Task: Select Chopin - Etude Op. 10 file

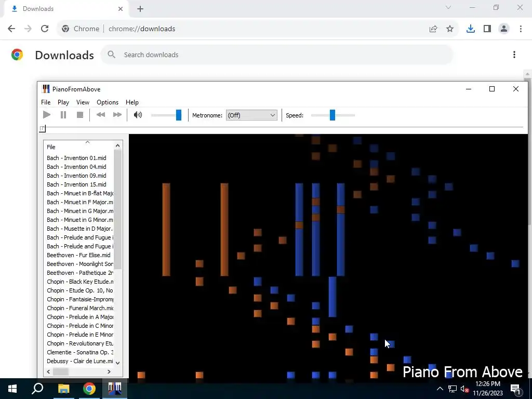Action: [x=79, y=290]
